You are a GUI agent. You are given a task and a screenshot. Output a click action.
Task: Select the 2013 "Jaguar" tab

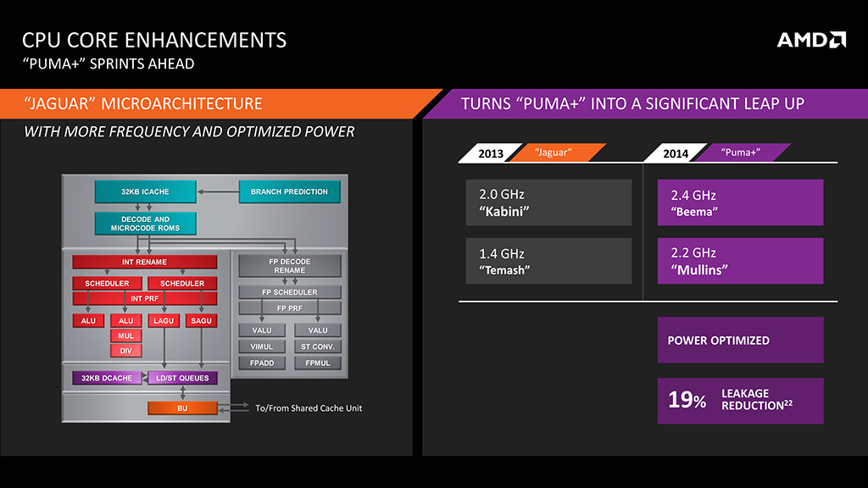[532, 152]
